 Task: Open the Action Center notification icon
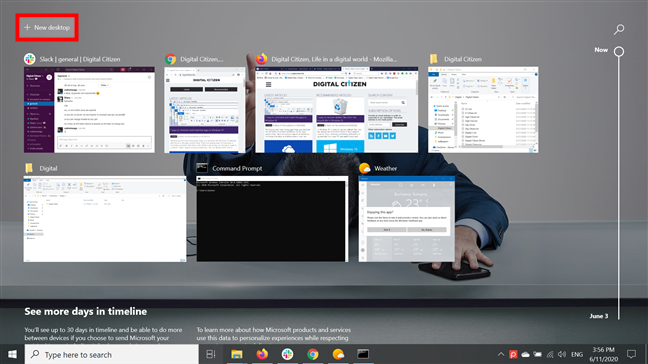click(x=631, y=354)
